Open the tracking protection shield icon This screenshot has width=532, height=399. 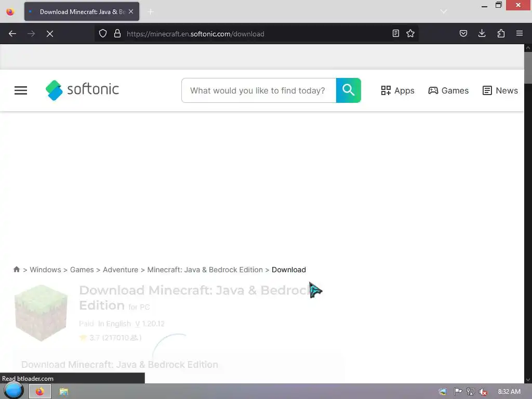pyautogui.click(x=103, y=34)
